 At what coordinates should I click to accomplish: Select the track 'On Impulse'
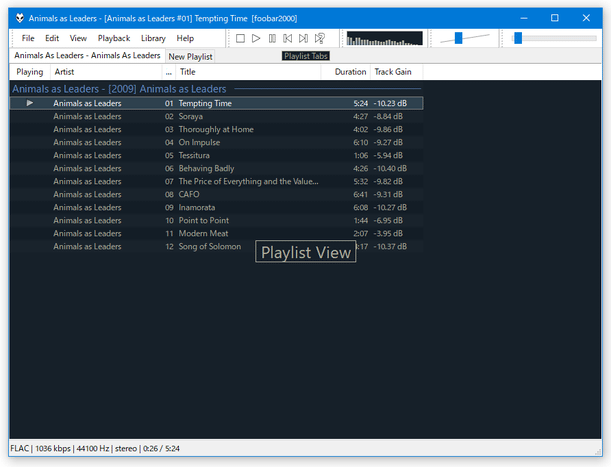(x=216, y=142)
